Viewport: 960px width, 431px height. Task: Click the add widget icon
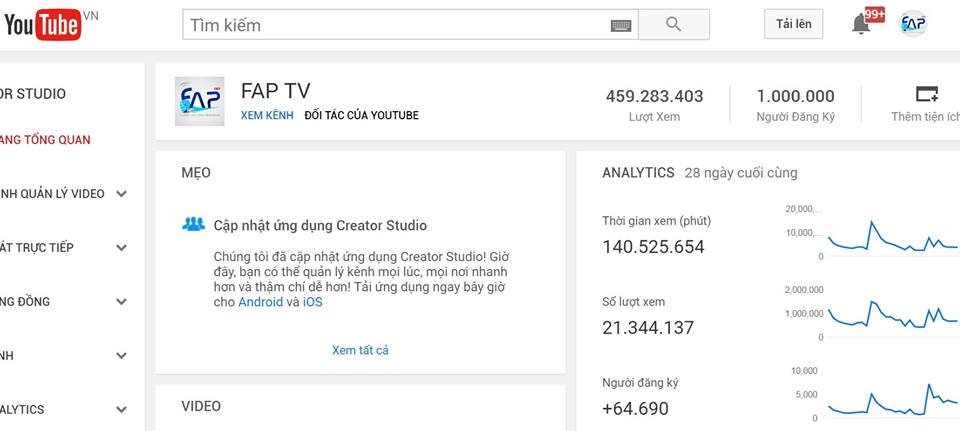pos(926,95)
